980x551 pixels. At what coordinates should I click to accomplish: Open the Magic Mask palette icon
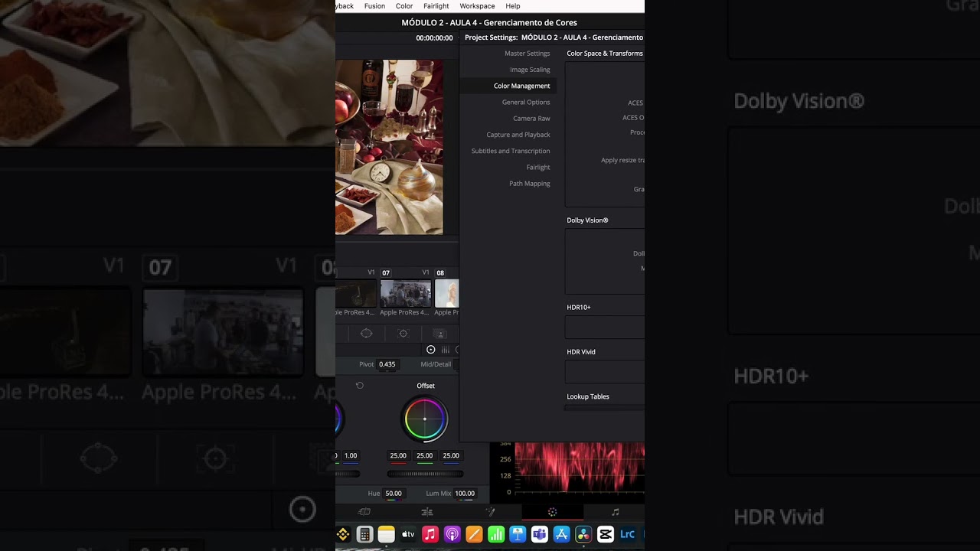tap(440, 334)
